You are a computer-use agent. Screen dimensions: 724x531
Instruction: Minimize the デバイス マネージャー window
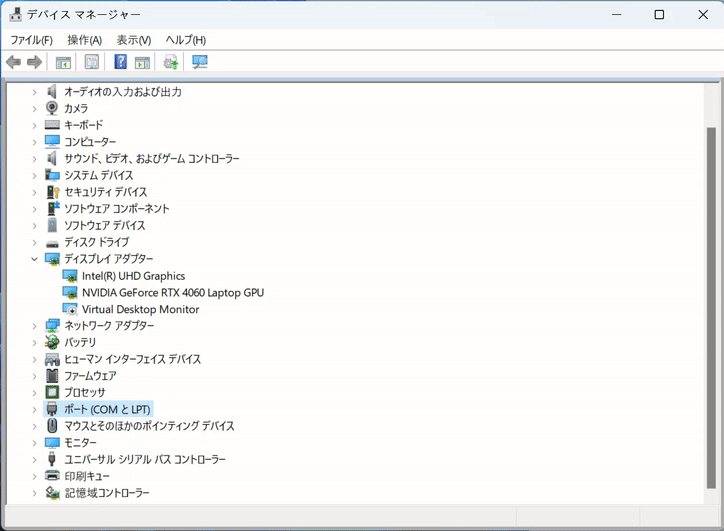pyautogui.click(x=616, y=14)
